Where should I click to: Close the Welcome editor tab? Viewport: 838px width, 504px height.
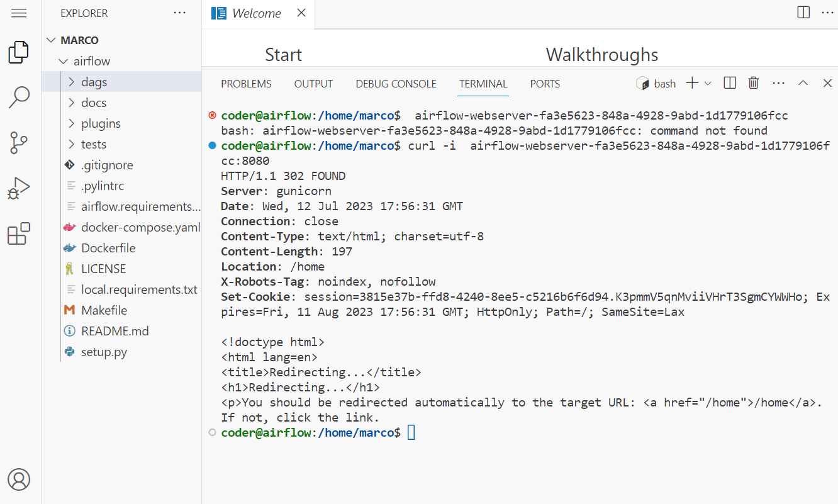pos(301,13)
